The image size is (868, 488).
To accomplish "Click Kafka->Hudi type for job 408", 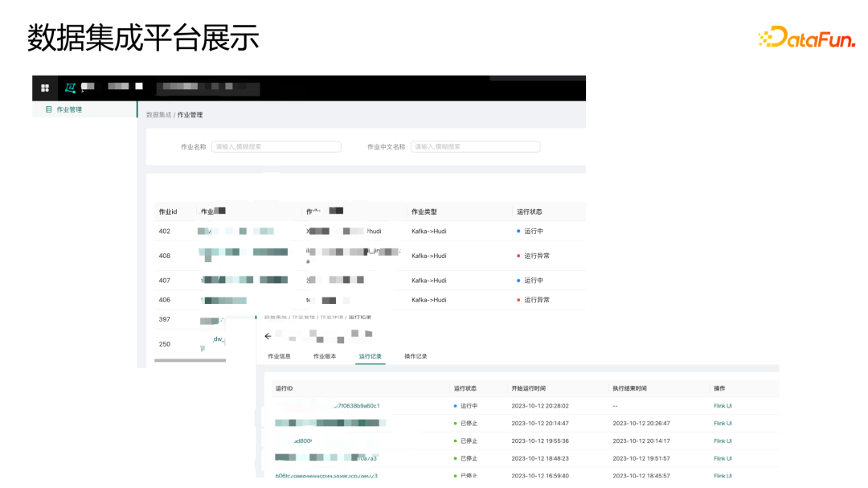I will 429,256.
